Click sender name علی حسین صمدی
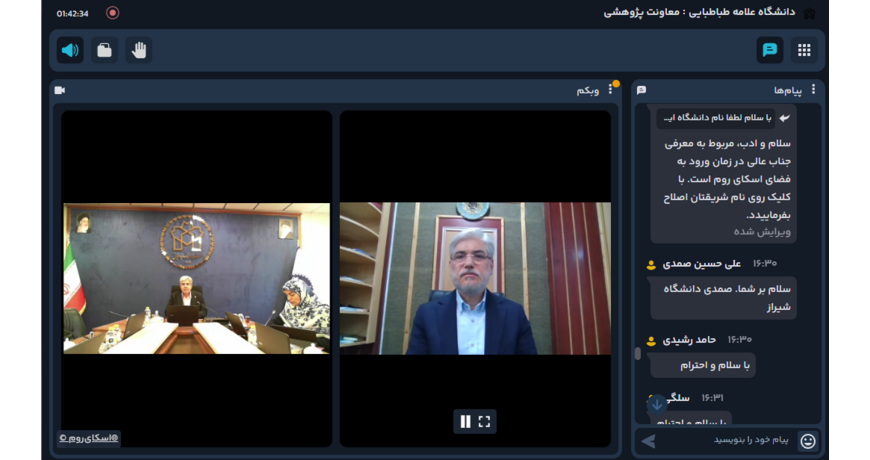Image resolution: width=870 pixels, height=460 pixels. click(702, 264)
